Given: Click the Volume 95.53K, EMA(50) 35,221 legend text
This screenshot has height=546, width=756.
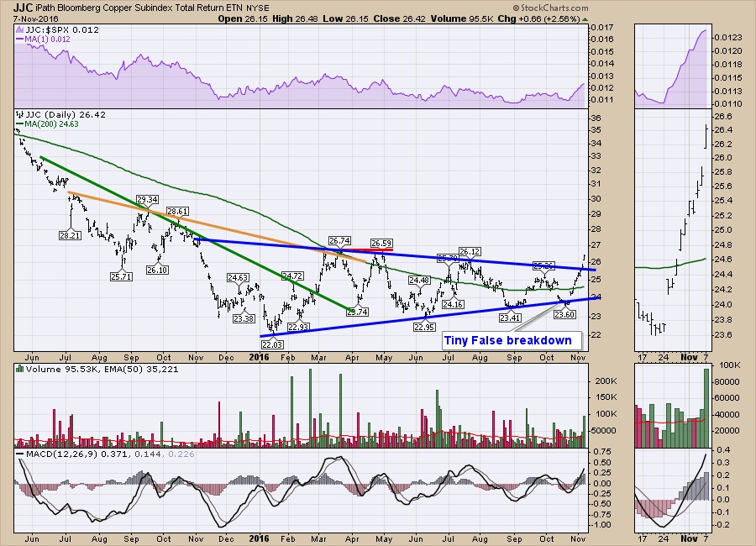Looking at the screenshot, I should [102, 369].
